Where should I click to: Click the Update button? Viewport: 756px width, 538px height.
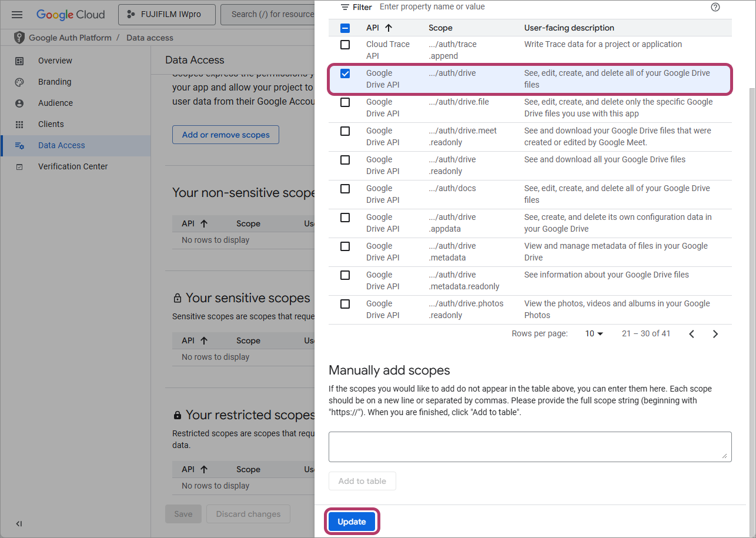352,522
